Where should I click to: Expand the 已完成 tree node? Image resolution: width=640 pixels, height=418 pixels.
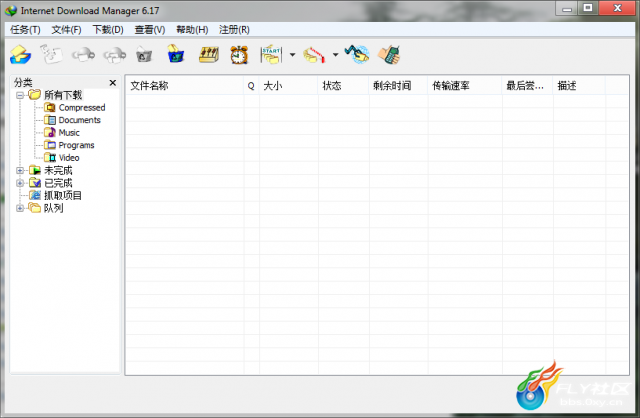20,183
